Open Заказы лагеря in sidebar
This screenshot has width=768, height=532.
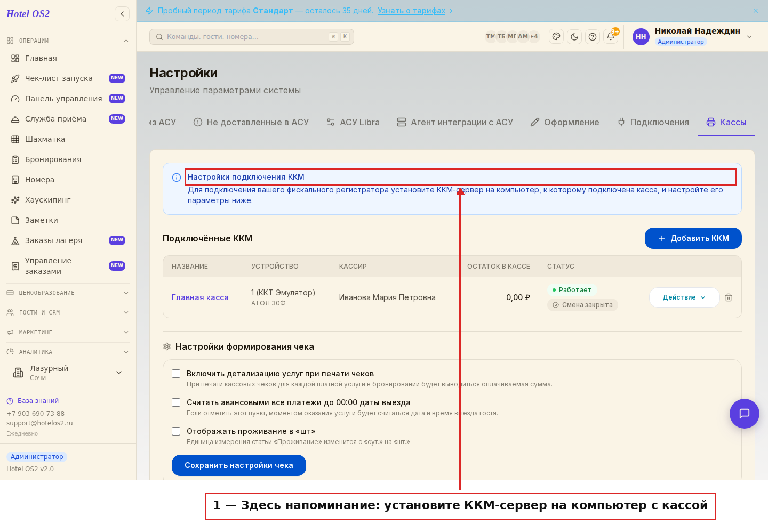pyautogui.click(x=68, y=240)
